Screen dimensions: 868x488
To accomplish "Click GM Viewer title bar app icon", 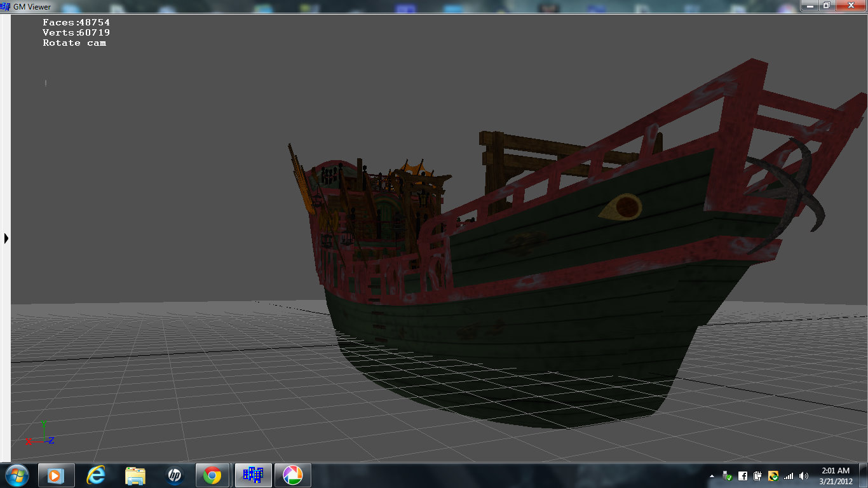I will tap(6, 6).
